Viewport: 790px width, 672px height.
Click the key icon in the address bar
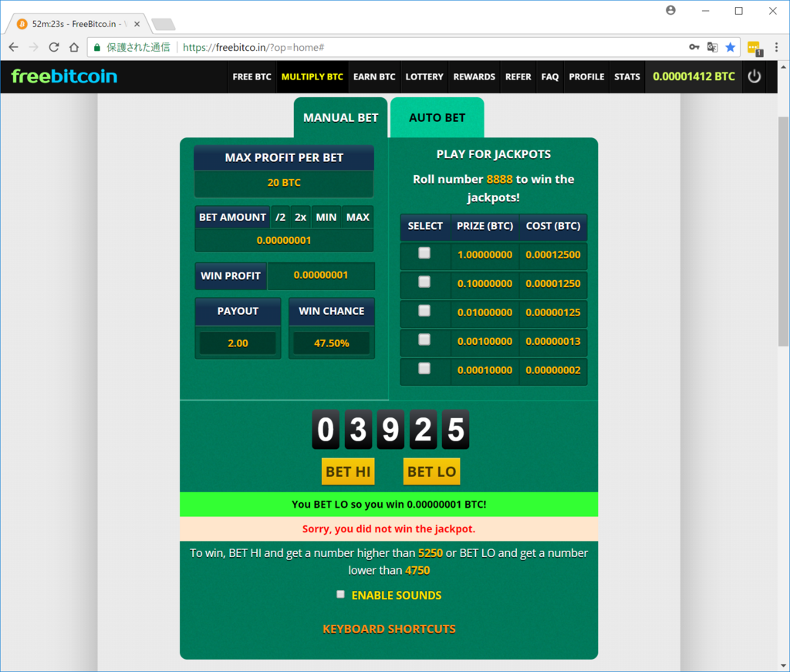pos(694,47)
